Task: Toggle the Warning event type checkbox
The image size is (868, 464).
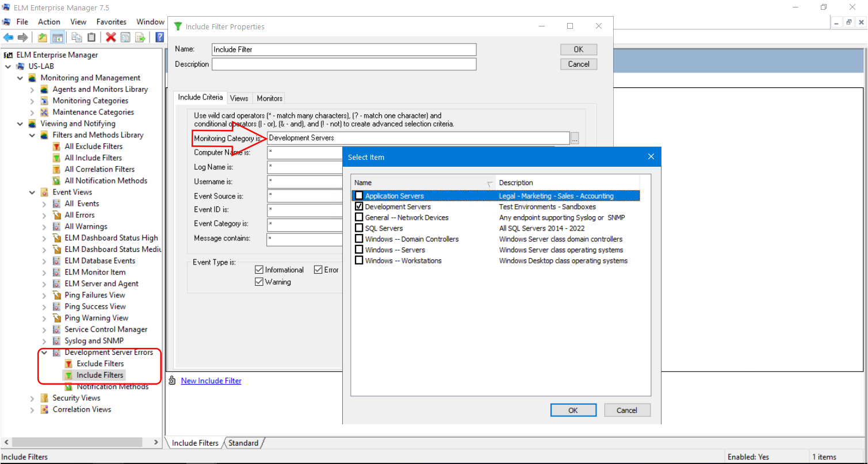Action: 259,282
